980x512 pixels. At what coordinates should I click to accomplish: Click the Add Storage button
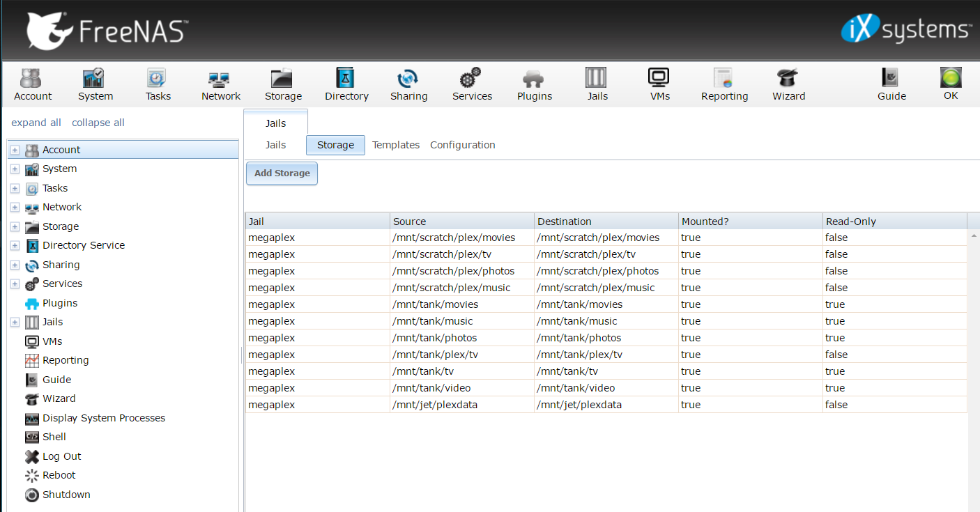point(282,173)
